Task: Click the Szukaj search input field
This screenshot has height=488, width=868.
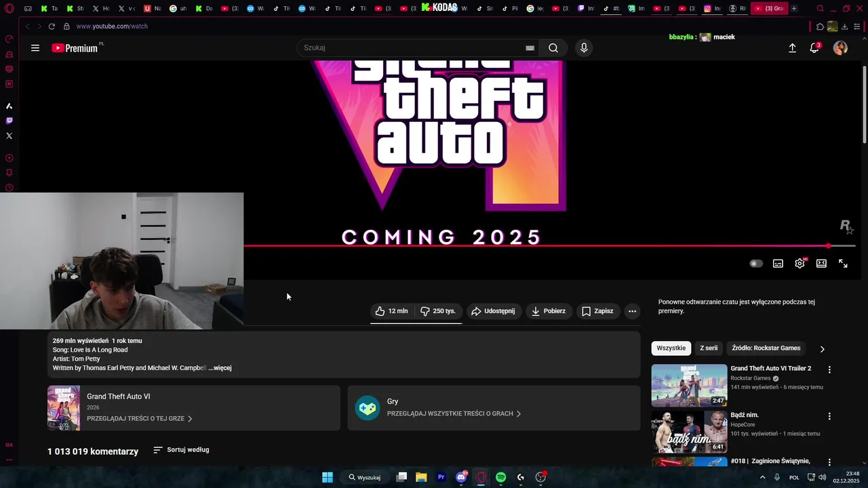Action: (410, 48)
